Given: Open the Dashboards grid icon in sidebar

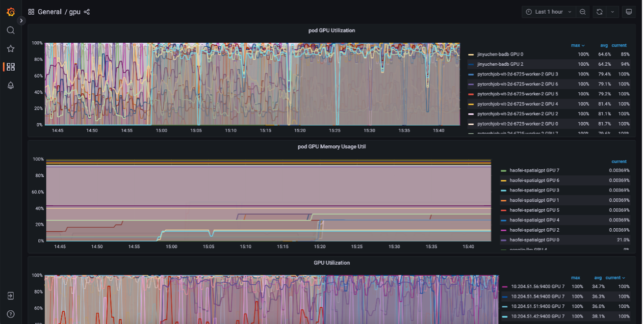Looking at the screenshot, I should tap(10, 67).
